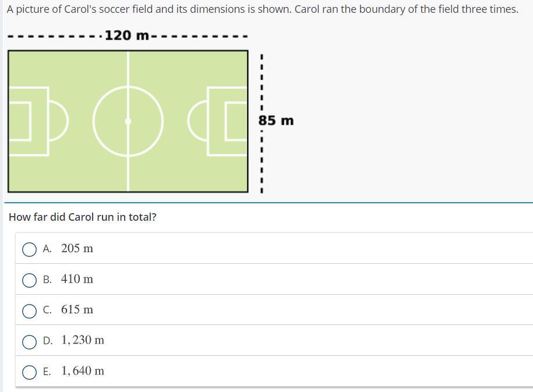Mark the option D radio button
This screenshot has width=533, height=392.
point(29,341)
